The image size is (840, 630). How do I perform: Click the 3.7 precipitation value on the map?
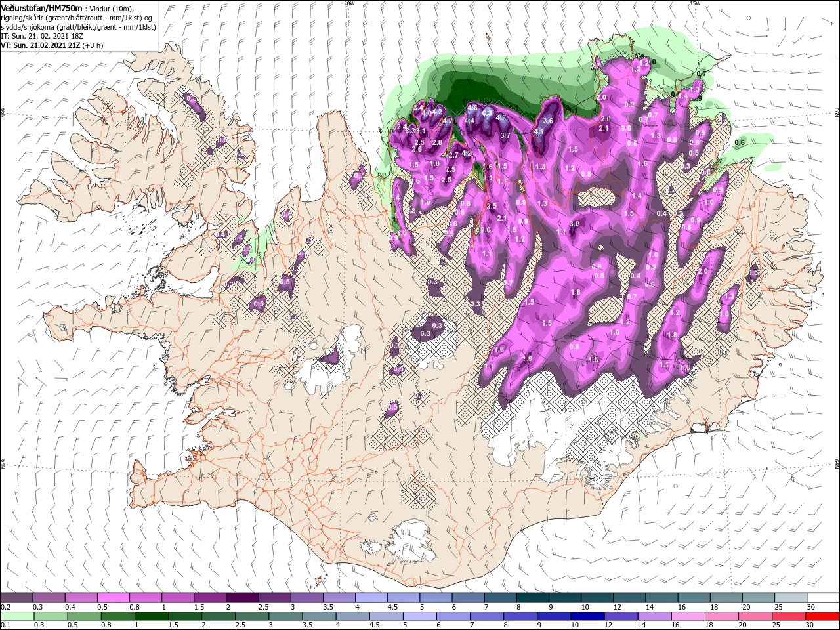pos(505,135)
